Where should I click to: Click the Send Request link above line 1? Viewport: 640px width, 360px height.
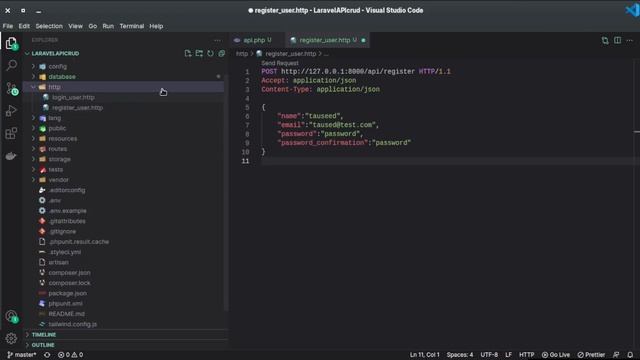coord(280,63)
